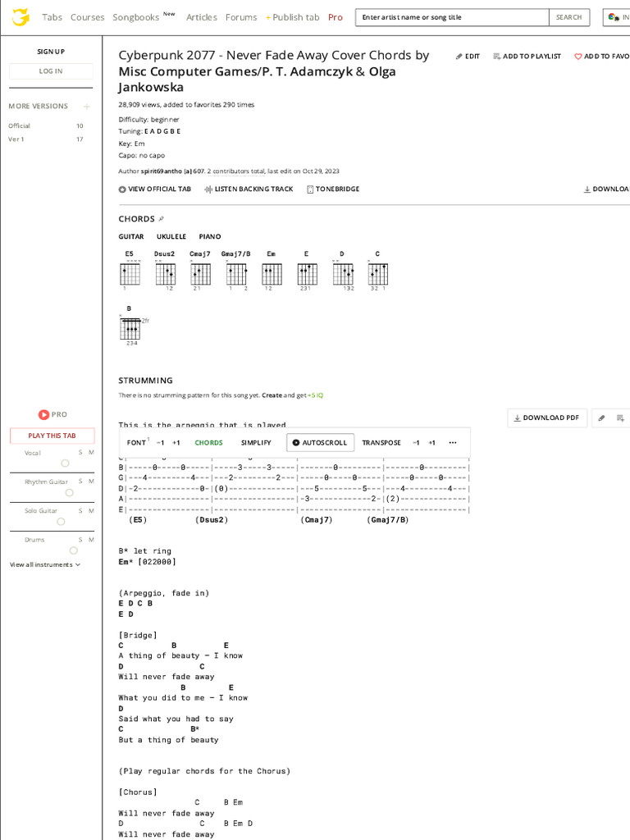Solo the Drums track

tap(81, 540)
